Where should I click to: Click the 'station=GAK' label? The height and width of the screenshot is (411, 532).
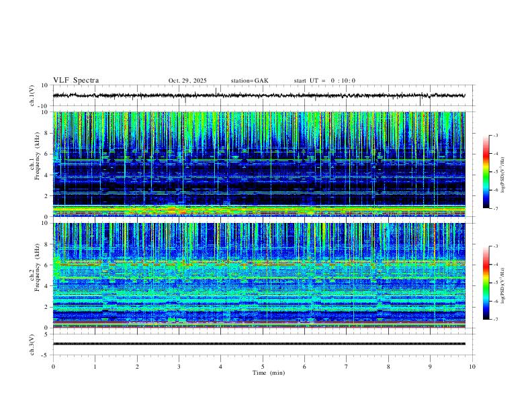(x=249, y=81)
